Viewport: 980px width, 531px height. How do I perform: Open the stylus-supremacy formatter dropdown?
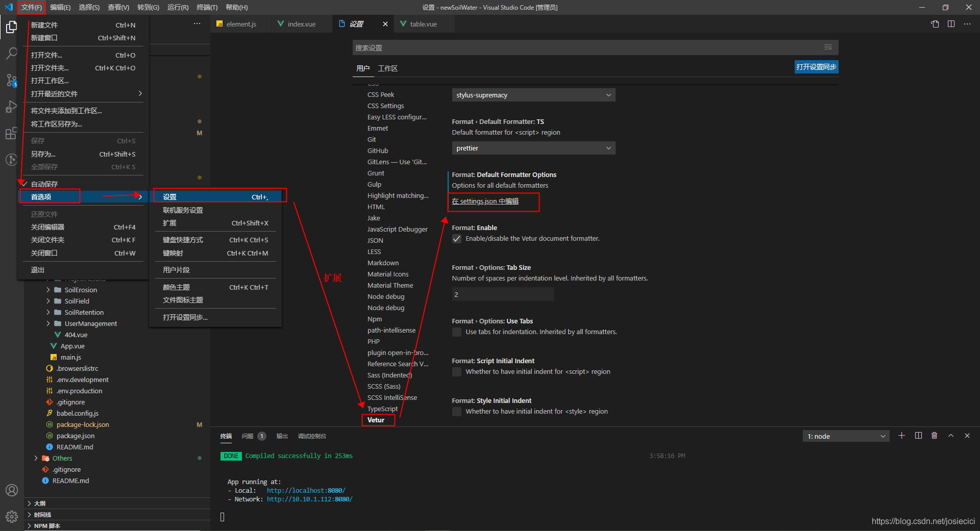(533, 95)
